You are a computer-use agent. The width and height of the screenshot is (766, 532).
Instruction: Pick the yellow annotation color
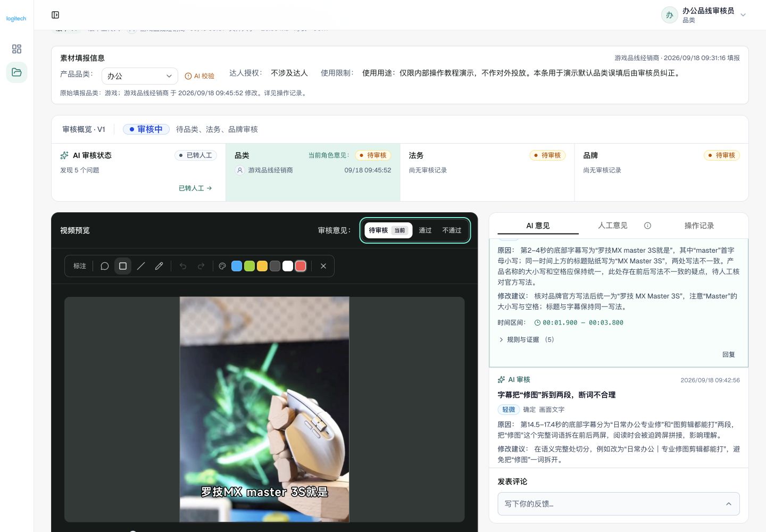coord(262,266)
